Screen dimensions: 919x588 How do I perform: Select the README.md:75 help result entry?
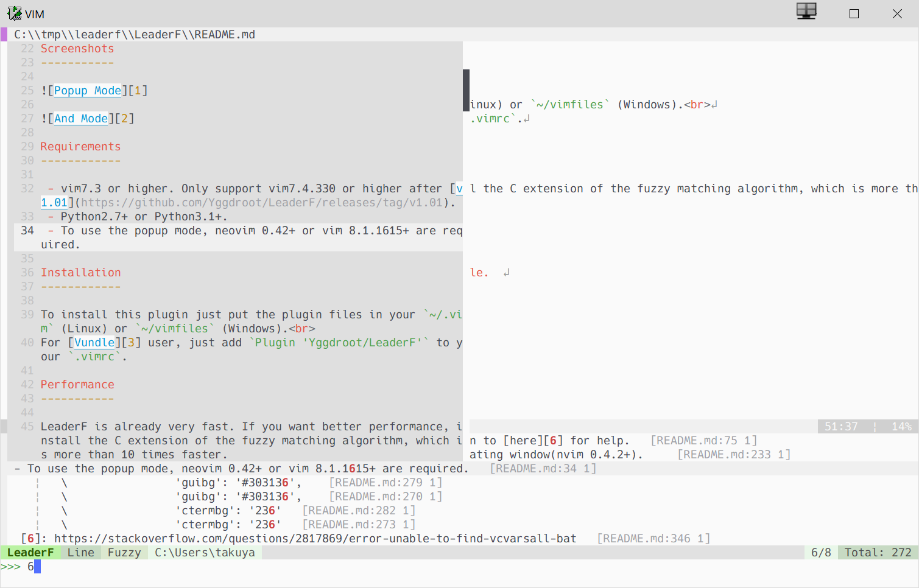point(609,440)
